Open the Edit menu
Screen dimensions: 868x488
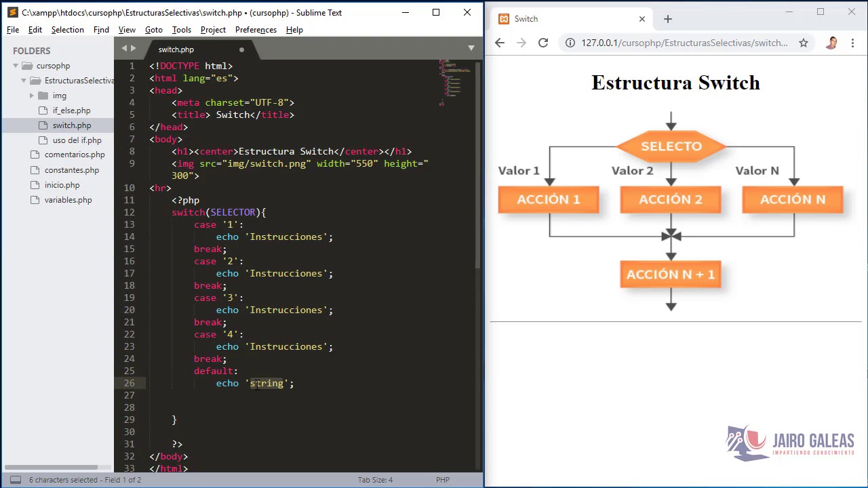tap(35, 30)
